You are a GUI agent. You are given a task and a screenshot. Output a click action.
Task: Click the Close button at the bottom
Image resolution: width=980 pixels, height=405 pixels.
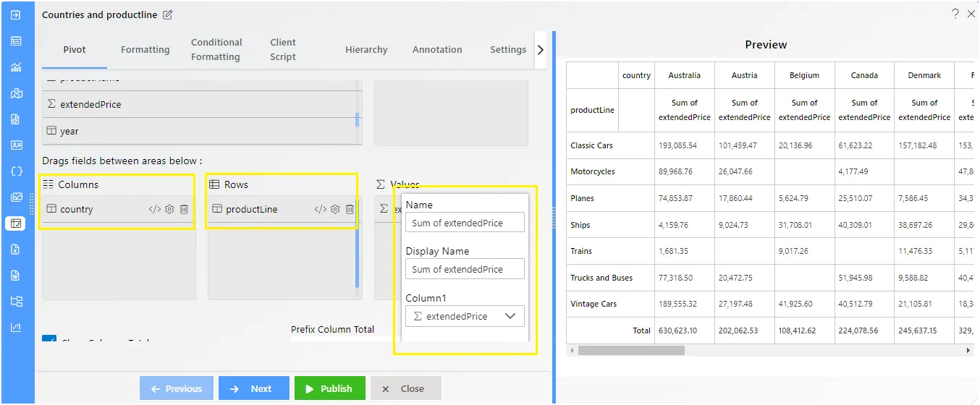406,388
